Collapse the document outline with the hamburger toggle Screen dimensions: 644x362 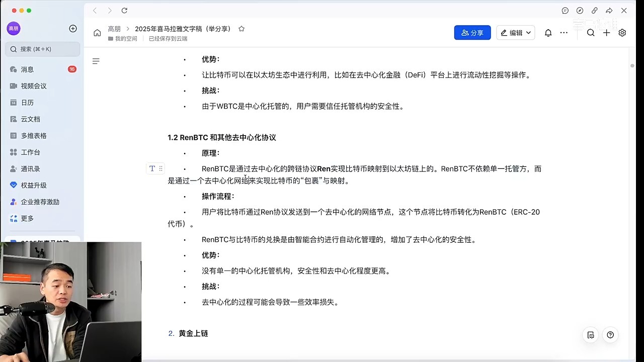coord(96,61)
